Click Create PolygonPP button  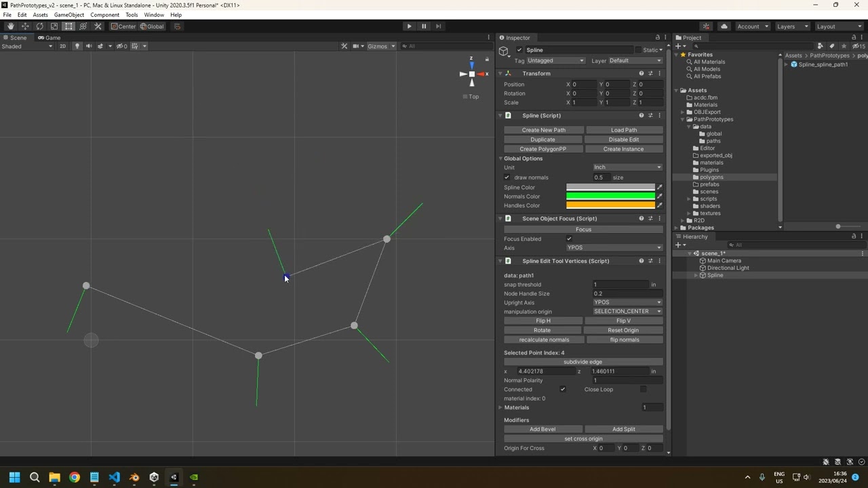coord(543,149)
